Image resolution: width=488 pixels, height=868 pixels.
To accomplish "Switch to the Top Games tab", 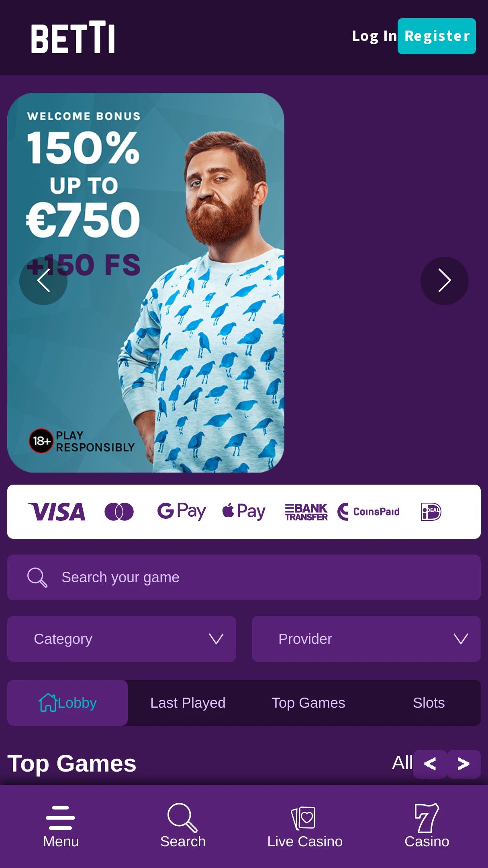I will (308, 703).
